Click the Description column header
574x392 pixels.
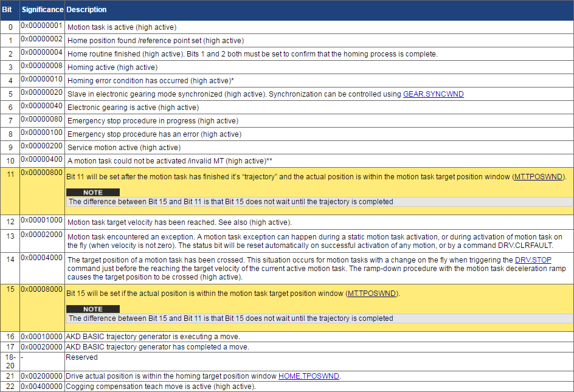(86, 10)
